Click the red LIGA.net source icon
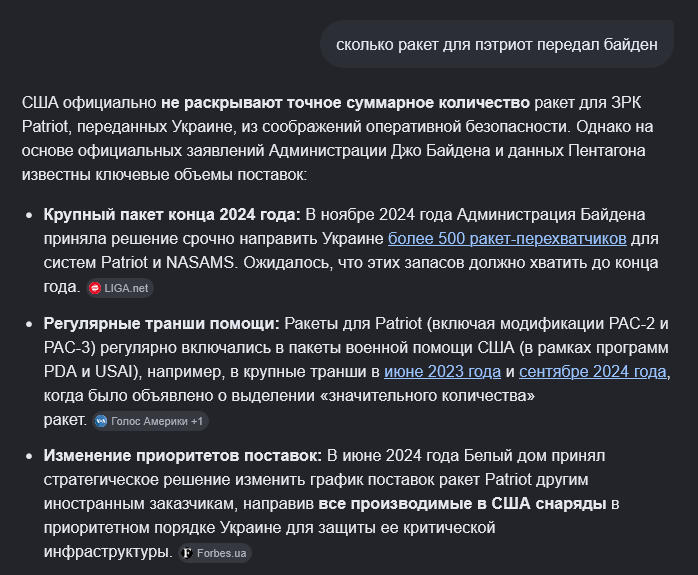Image resolution: width=698 pixels, height=575 pixels. 95,288
